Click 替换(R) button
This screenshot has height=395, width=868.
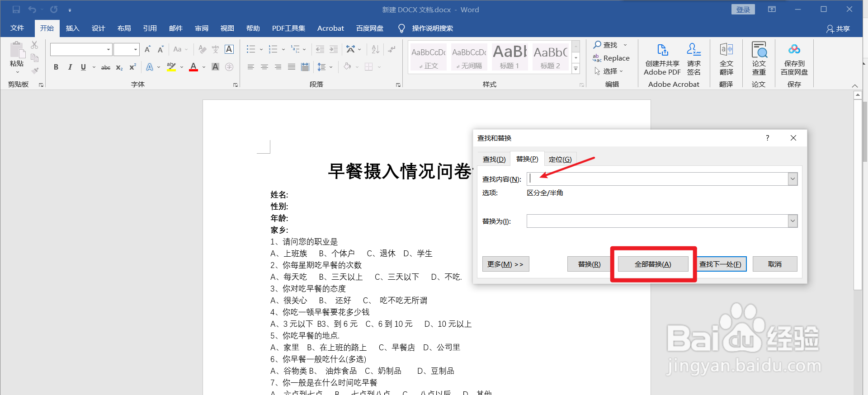coord(589,264)
